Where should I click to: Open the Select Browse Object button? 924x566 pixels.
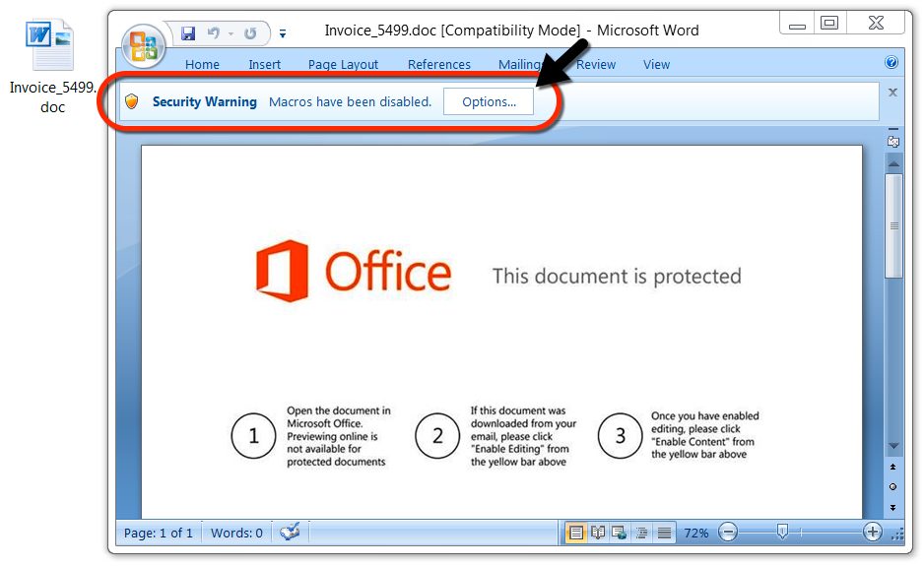coord(892,486)
